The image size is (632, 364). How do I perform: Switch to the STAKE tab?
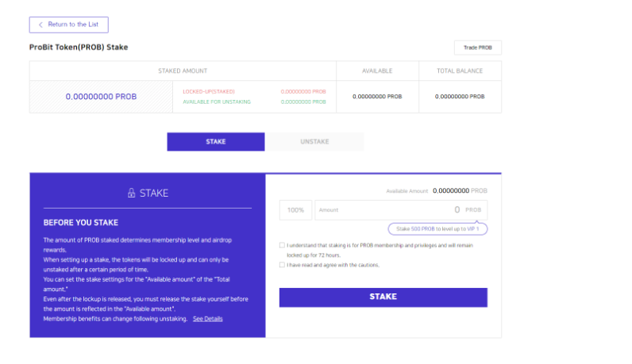(x=216, y=142)
